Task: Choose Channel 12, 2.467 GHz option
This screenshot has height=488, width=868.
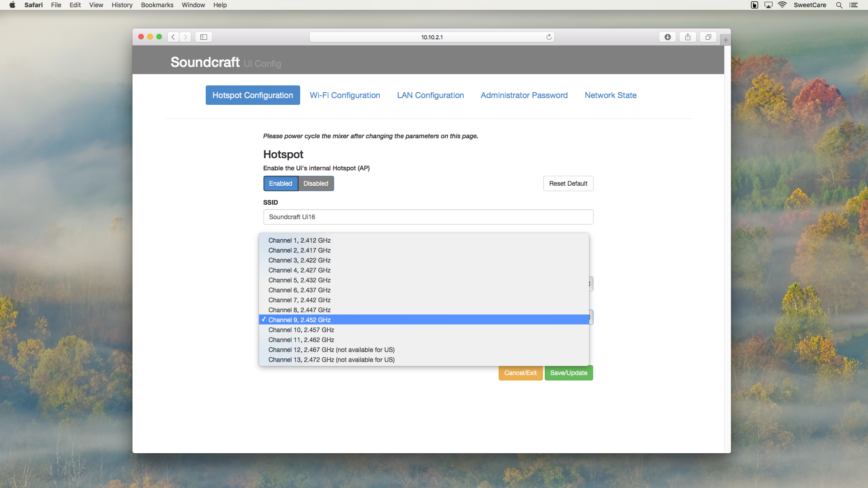Action: click(x=424, y=350)
